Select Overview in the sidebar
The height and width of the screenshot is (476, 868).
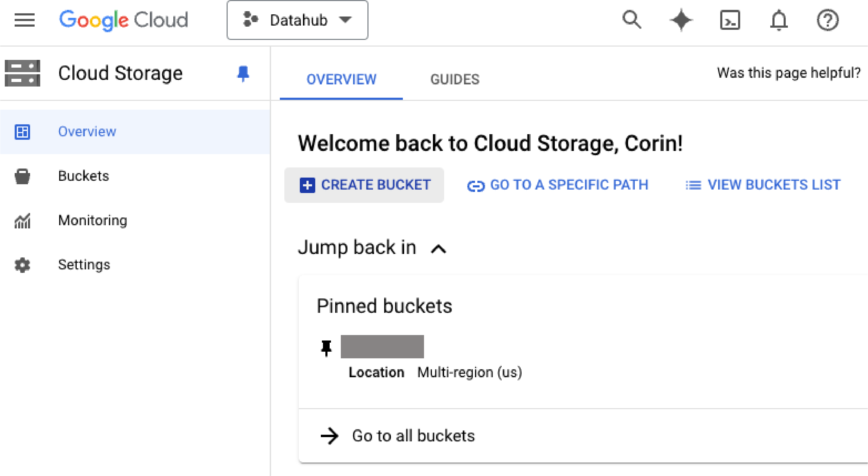pos(135,132)
